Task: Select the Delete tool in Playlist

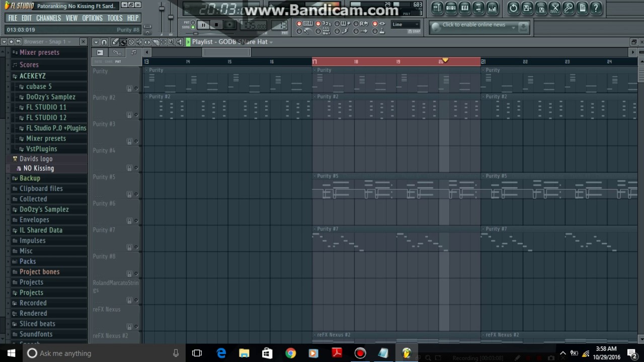Action: click(131, 42)
